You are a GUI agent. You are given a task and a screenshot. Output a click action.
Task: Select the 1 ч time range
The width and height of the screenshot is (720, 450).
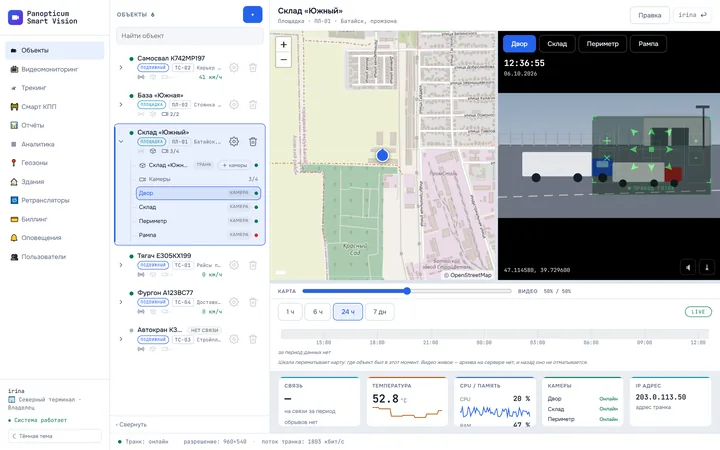click(x=290, y=312)
